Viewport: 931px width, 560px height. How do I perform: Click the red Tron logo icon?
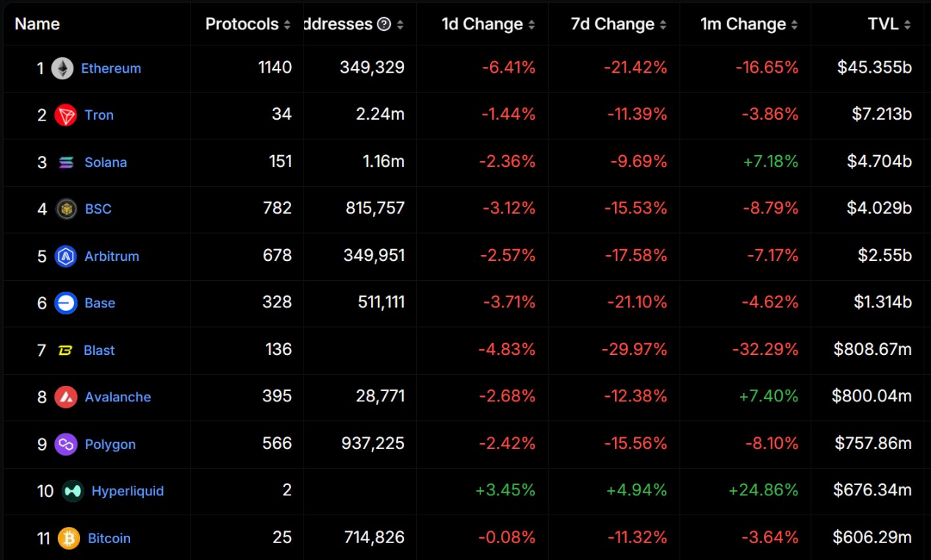[66, 115]
